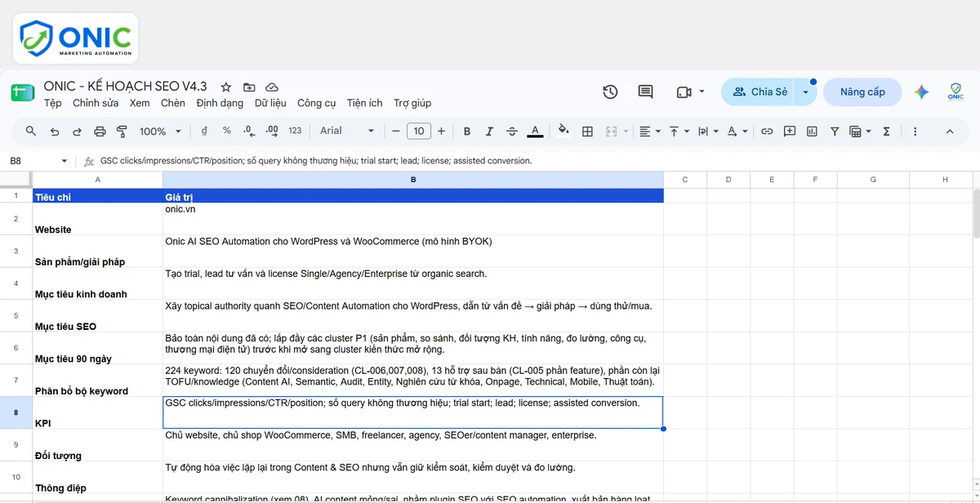Collapse the menus with chevron
The width and height of the screenshot is (980, 503).
click(950, 131)
